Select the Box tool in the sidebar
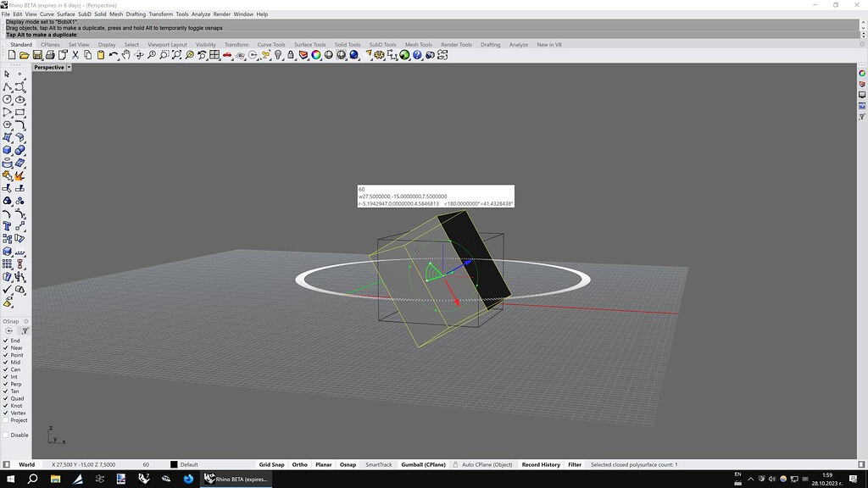Viewport: 868px width, 488px height. (x=7, y=149)
